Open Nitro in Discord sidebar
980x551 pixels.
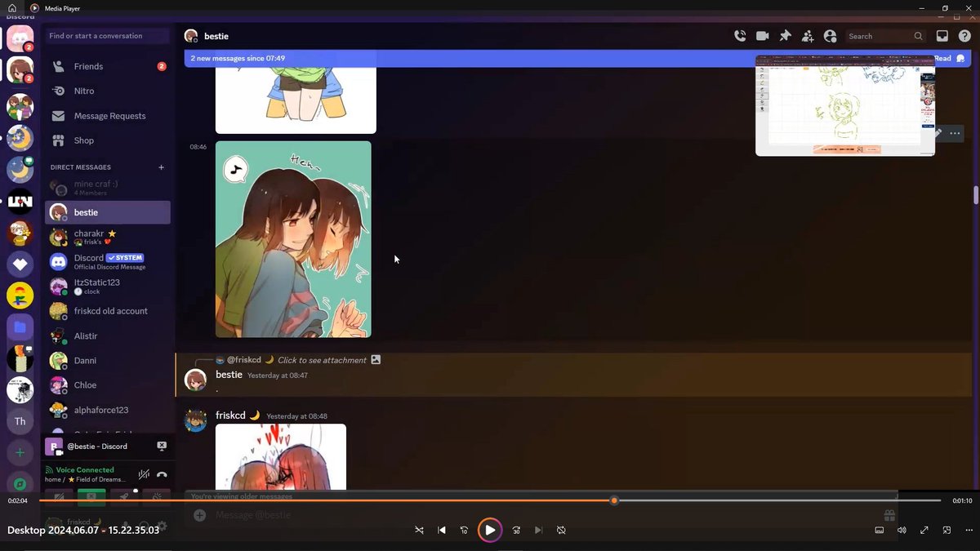pos(108,91)
